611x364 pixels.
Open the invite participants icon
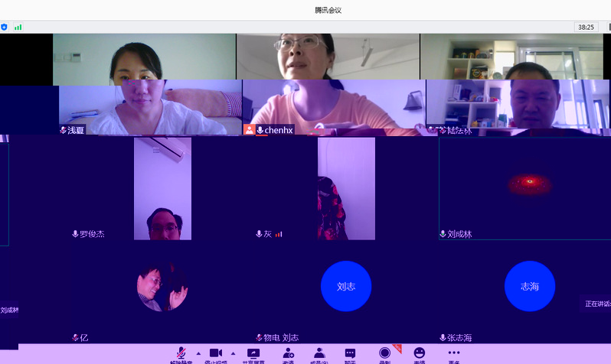point(288,354)
